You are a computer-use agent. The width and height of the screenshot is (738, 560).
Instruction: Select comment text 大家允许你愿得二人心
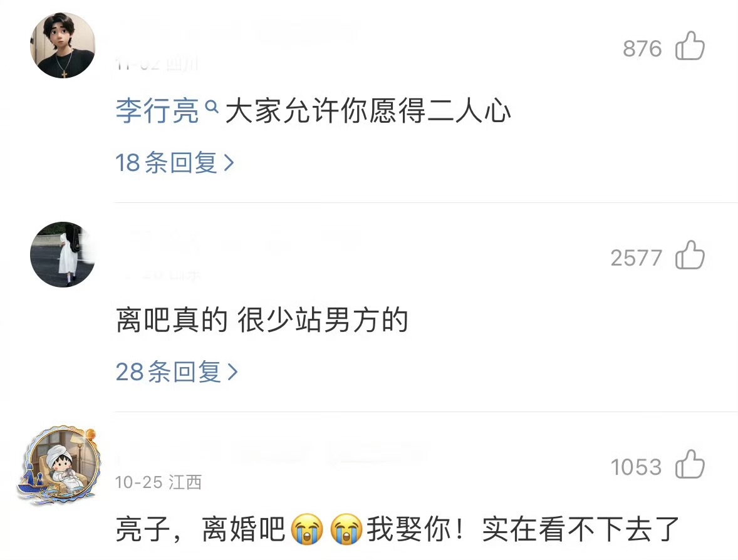click(x=368, y=111)
